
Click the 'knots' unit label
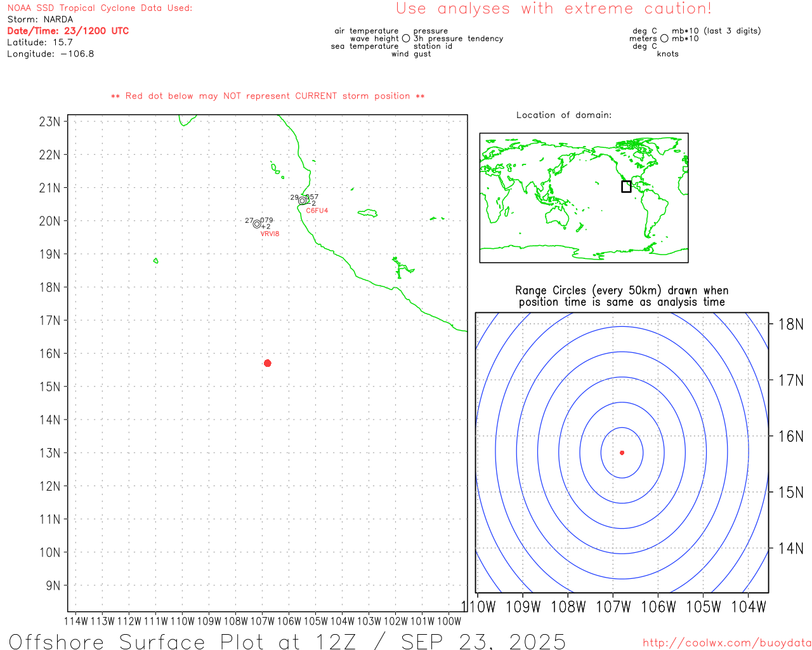[668, 54]
